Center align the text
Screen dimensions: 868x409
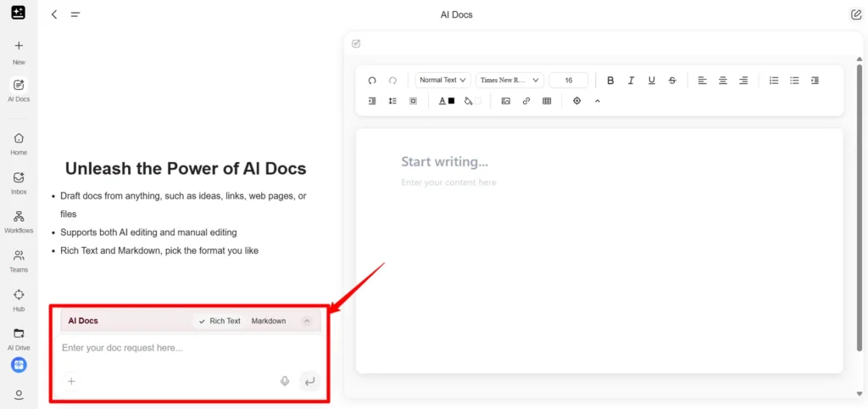pyautogui.click(x=723, y=81)
